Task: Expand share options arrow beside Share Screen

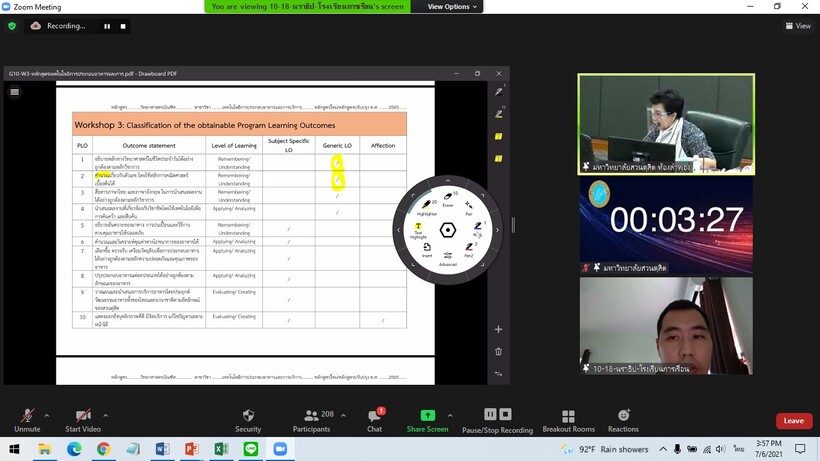Action: 450,416
